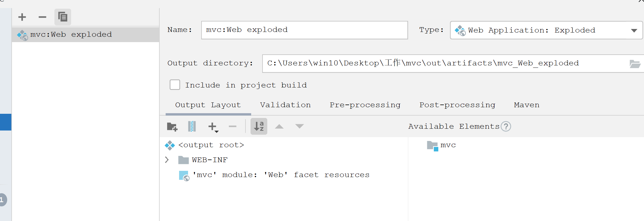The image size is (644, 221).
Task: Open Add Copy of dropdown plus
Action: (x=213, y=127)
